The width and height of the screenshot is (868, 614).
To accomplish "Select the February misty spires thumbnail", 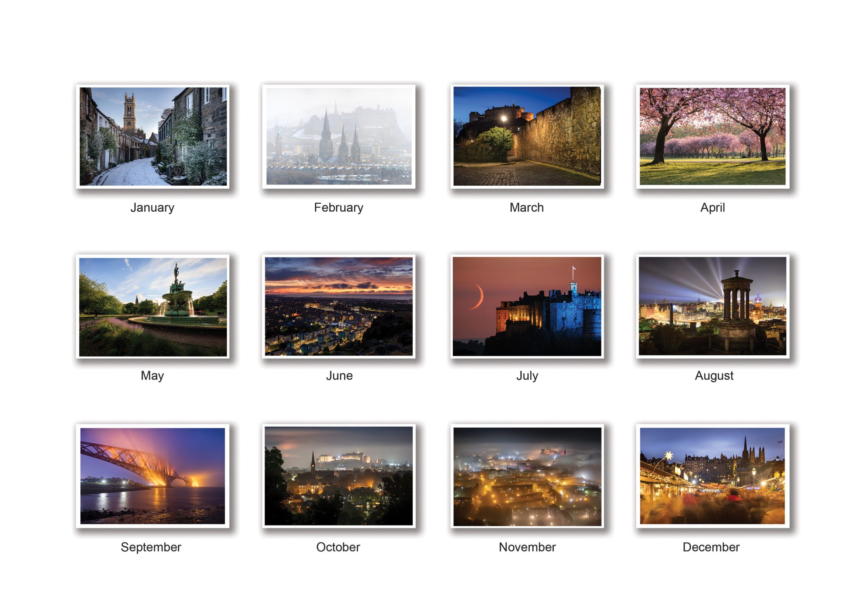I will point(339,136).
